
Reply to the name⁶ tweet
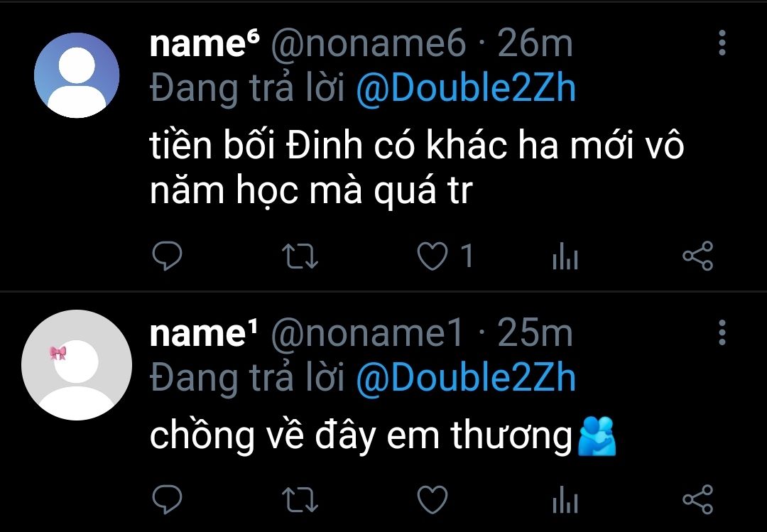point(167,256)
